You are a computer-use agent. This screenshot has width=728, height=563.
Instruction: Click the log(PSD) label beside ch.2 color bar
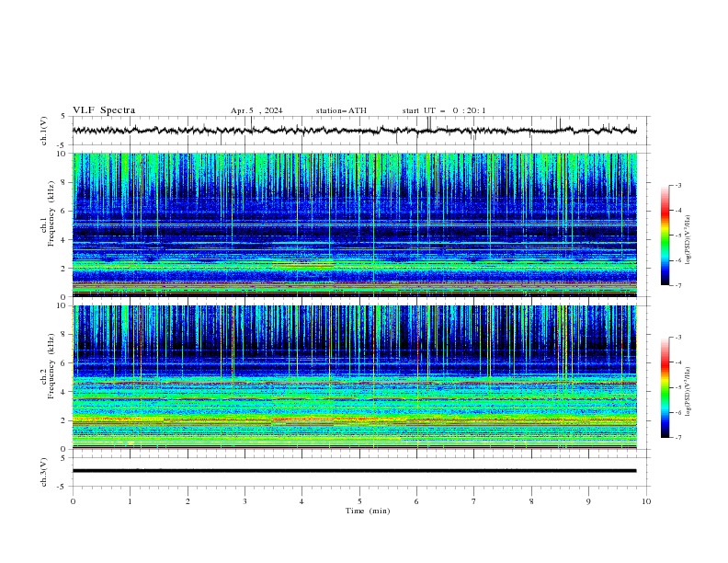(688, 392)
